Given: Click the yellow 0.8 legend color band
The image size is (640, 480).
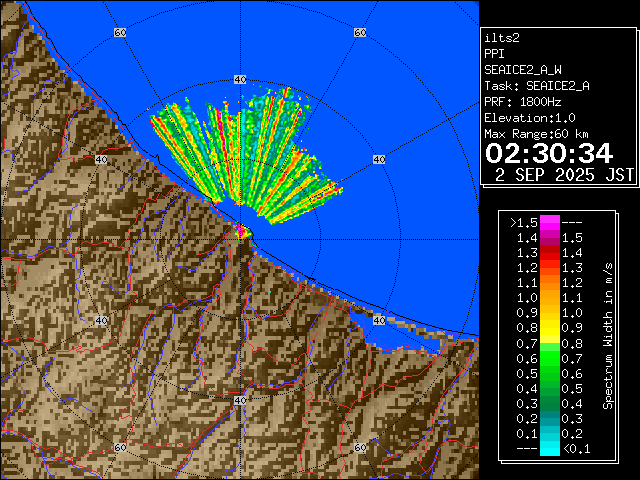Looking at the screenshot, I should (549, 327).
